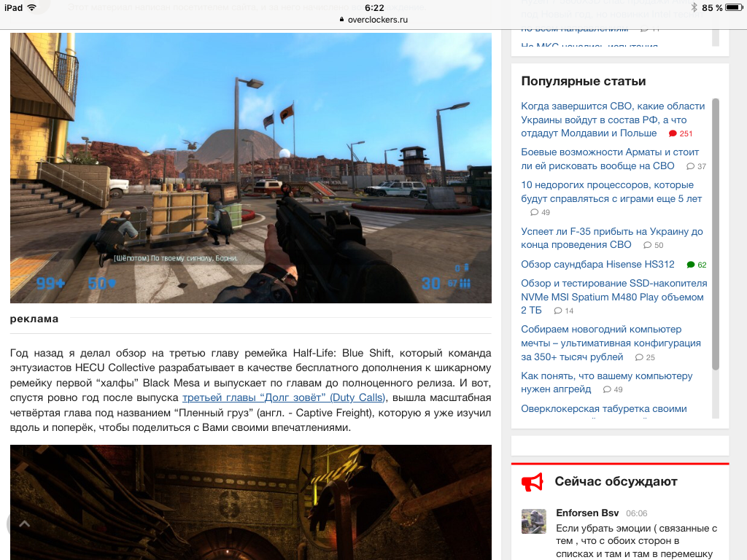
Task: Tap the Bluetooth status icon
Action: tap(694, 7)
